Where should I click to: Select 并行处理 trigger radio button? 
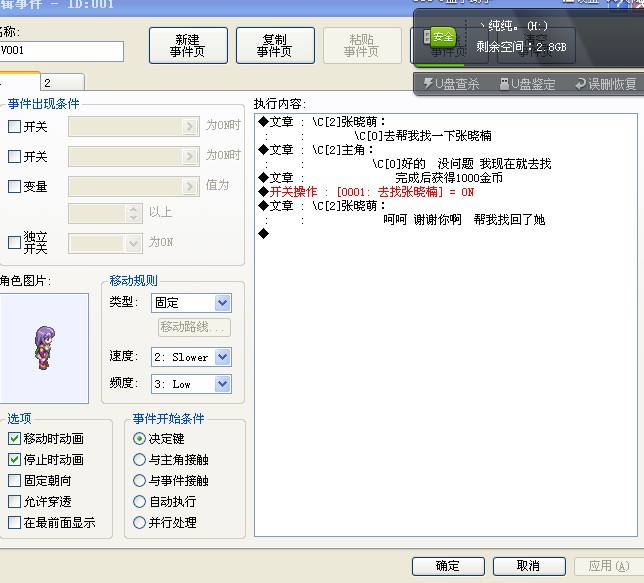[x=140, y=523]
